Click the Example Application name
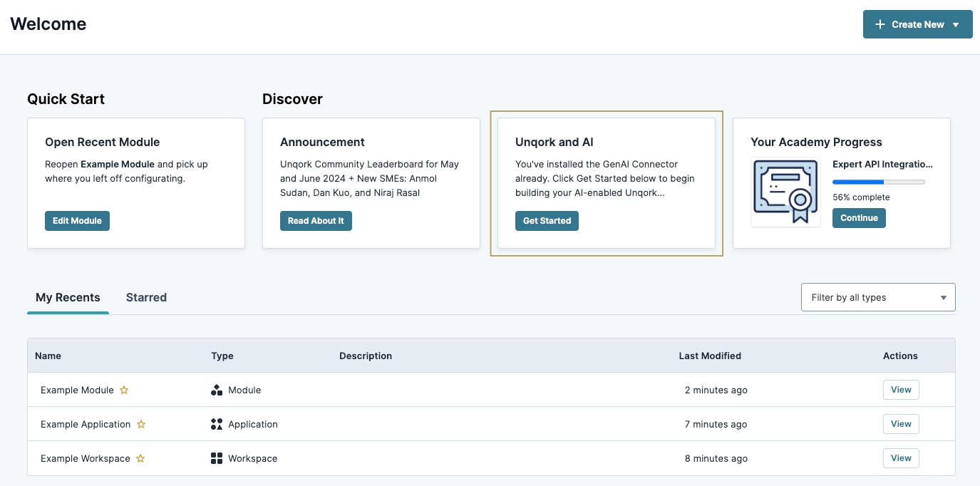The width and height of the screenshot is (980, 486). [86, 424]
